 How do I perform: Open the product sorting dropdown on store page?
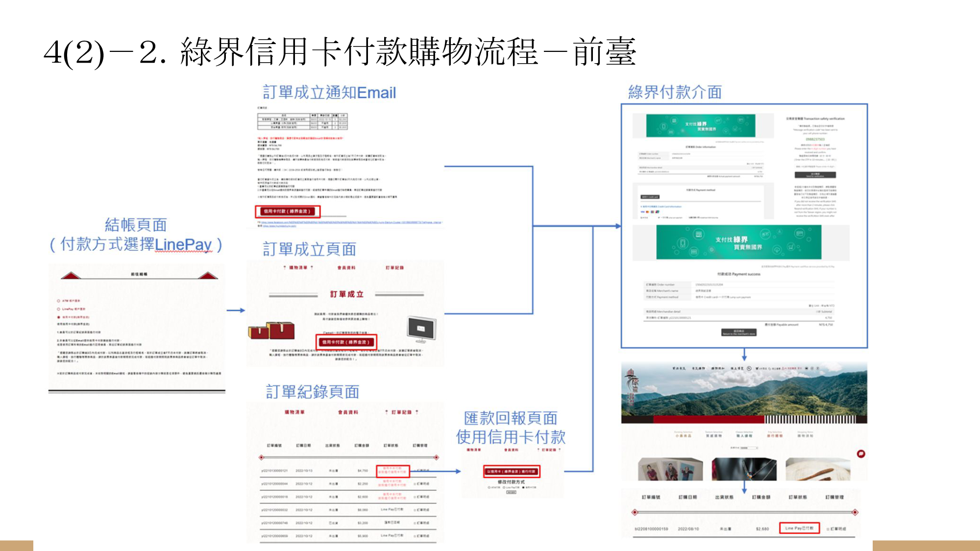coord(750,447)
